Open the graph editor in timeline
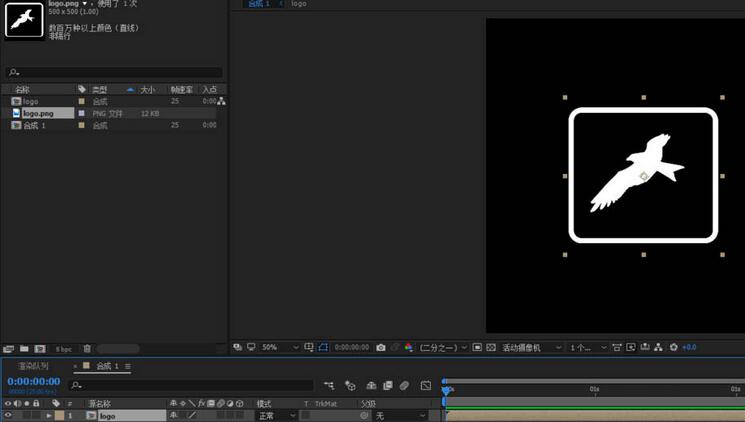745x422 pixels. coord(426,385)
